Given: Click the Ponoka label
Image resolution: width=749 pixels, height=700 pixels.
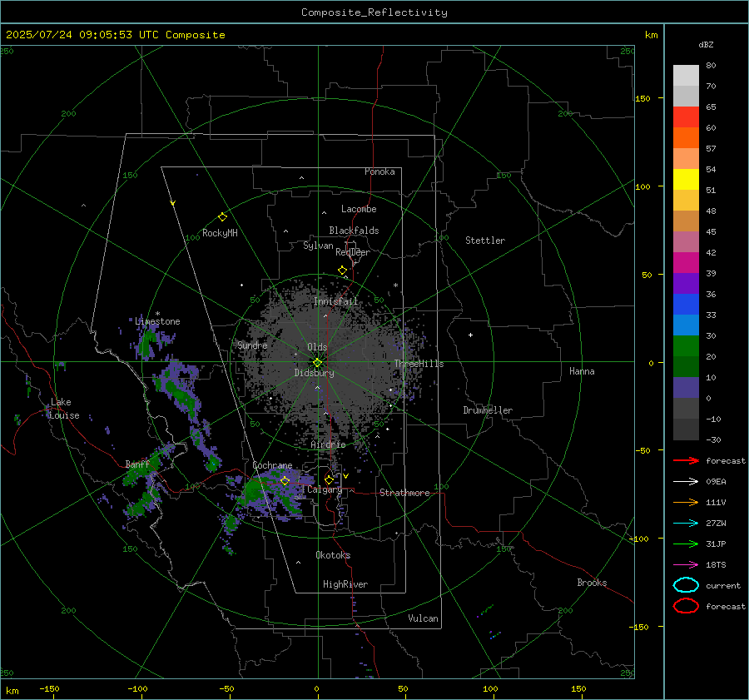Looking at the screenshot, I should pyautogui.click(x=379, y=171).
